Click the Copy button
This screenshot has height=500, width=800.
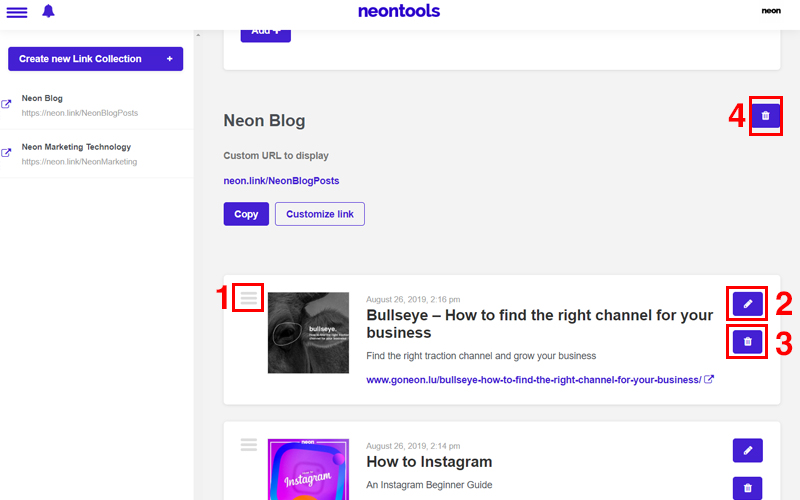coord(246,214)
